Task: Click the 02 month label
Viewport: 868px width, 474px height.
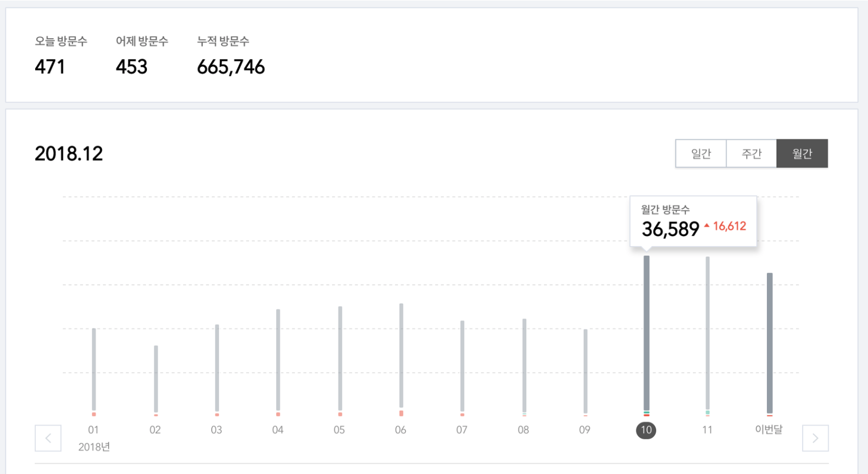Action: pyautogui.click(x=155, y=430)
